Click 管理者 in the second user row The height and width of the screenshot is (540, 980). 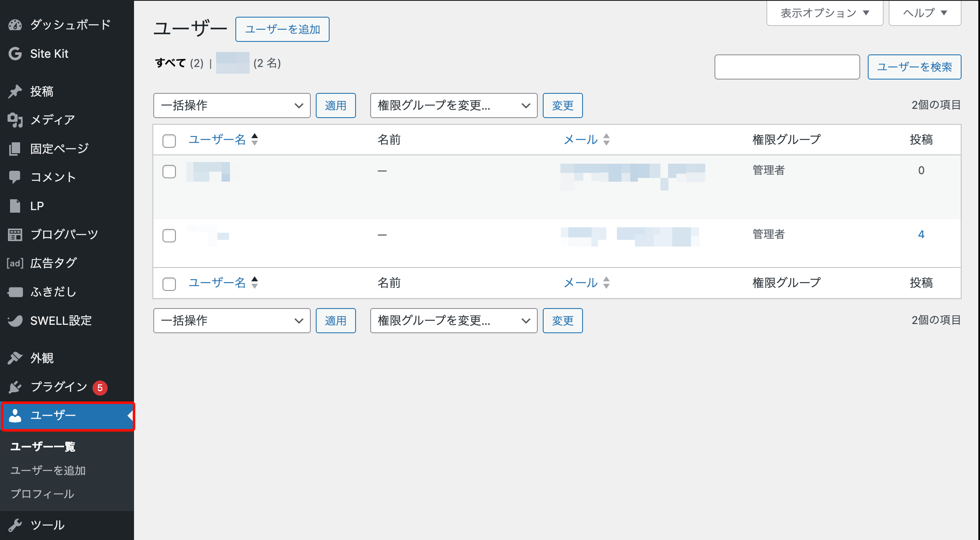click(769, 234)
